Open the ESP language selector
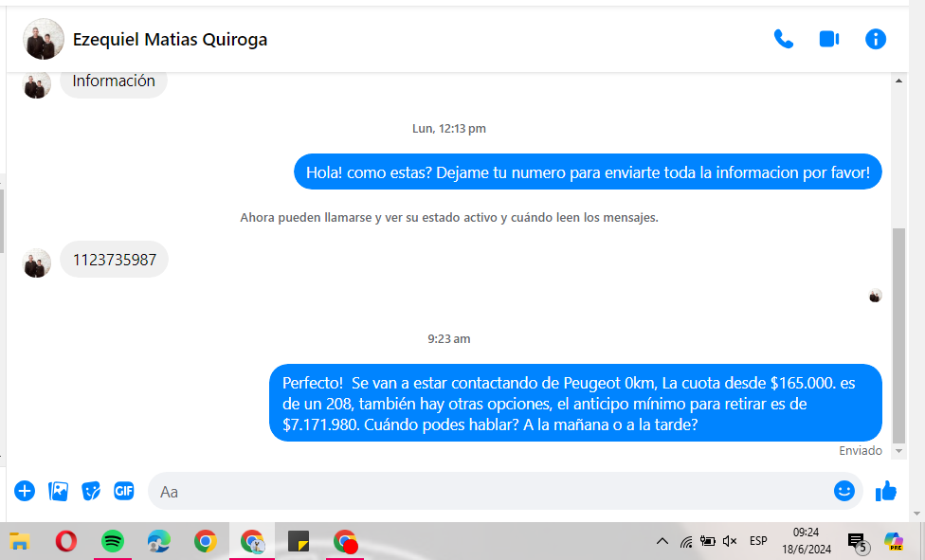The height and width of the screenshot is (560, 925). 758,541
